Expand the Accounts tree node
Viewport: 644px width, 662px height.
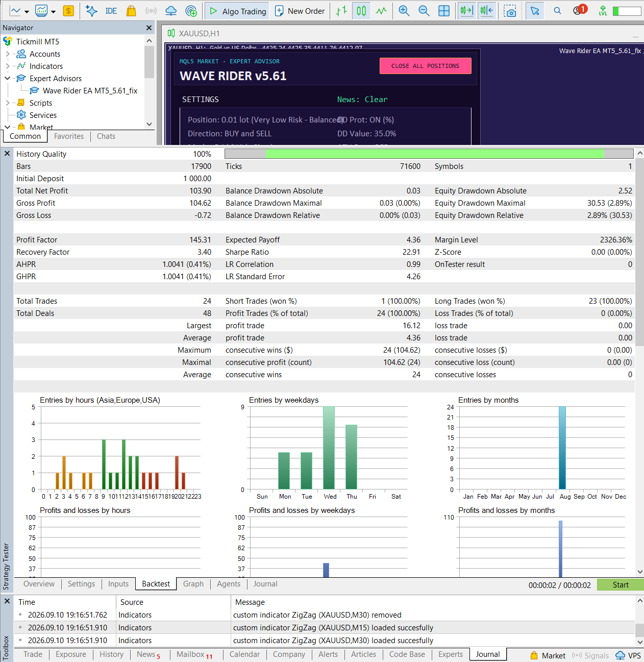(x=7, y=54)
